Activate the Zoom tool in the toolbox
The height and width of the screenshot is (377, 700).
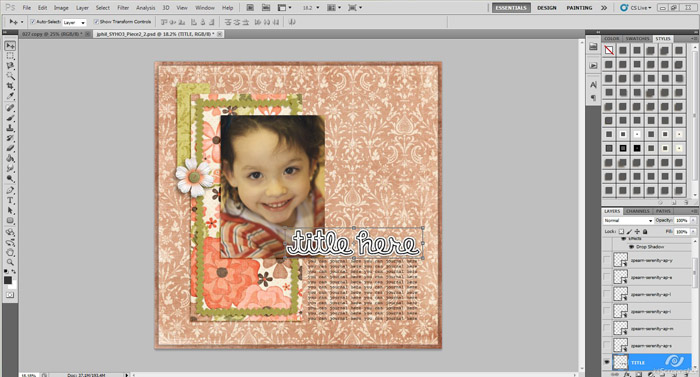tap(10, 262)
